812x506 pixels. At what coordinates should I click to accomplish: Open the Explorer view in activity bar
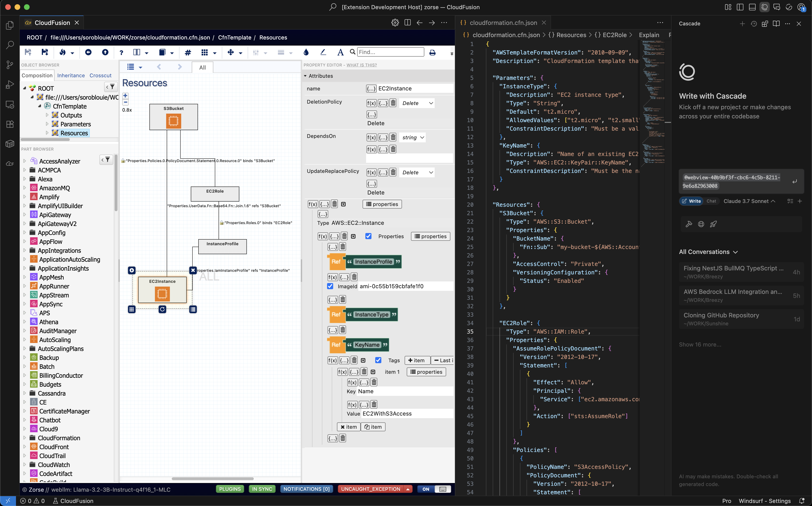tap(10, 25)
